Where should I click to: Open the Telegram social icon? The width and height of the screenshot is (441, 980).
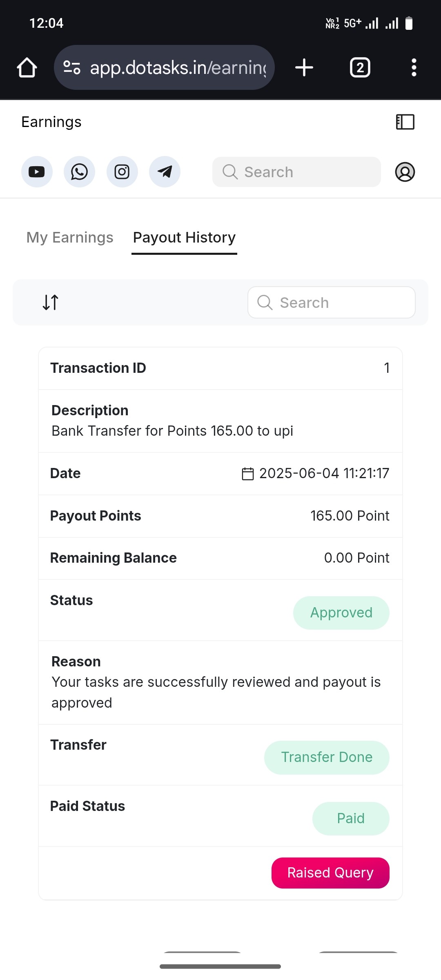click(165, 172)
